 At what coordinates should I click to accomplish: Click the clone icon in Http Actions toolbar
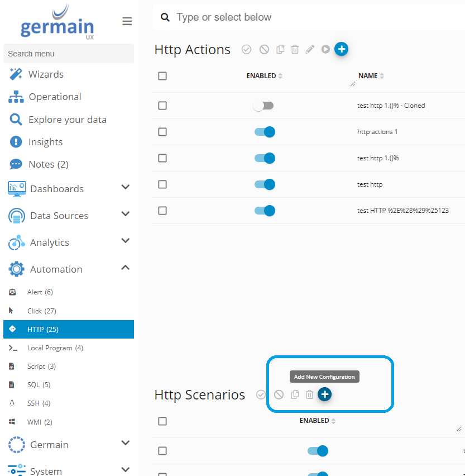[280, 49]
